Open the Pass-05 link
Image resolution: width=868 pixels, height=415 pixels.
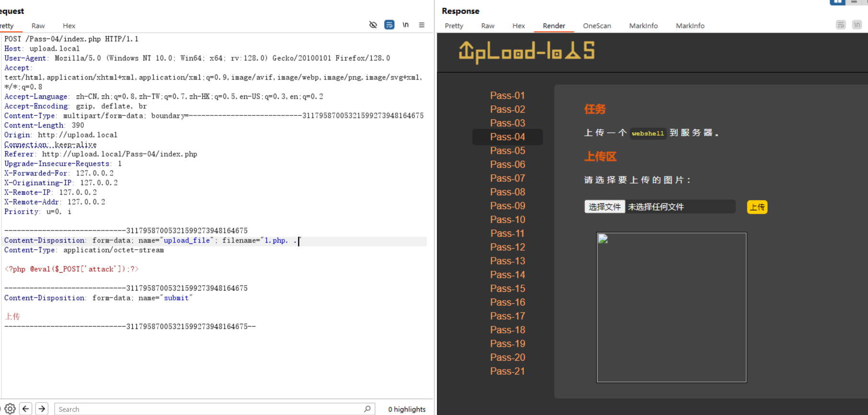(x=508, y=151)
